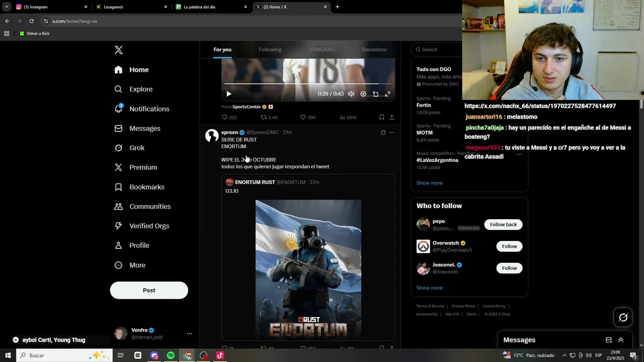Like the post with 39K likes
The height and width of the screenshot is (362, 644).
(308, 117)
